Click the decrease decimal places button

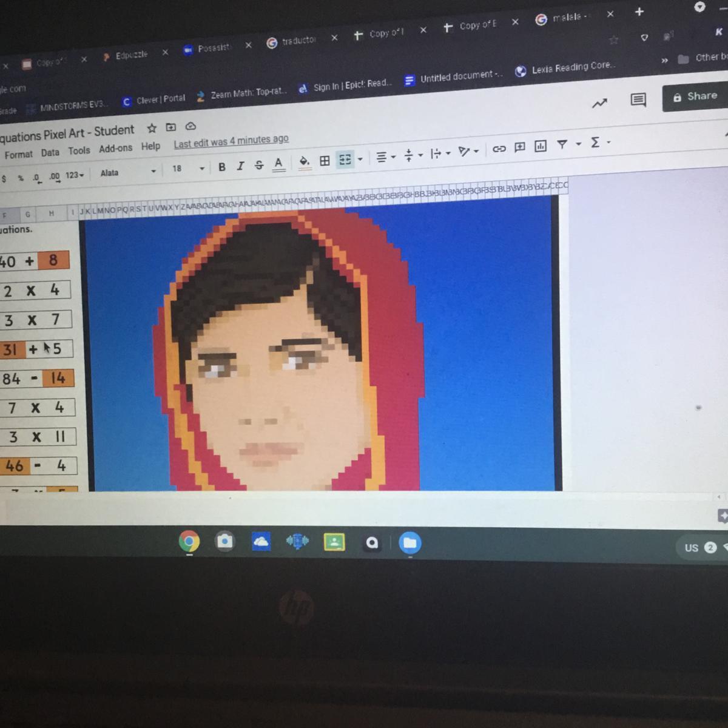(37, 178)
